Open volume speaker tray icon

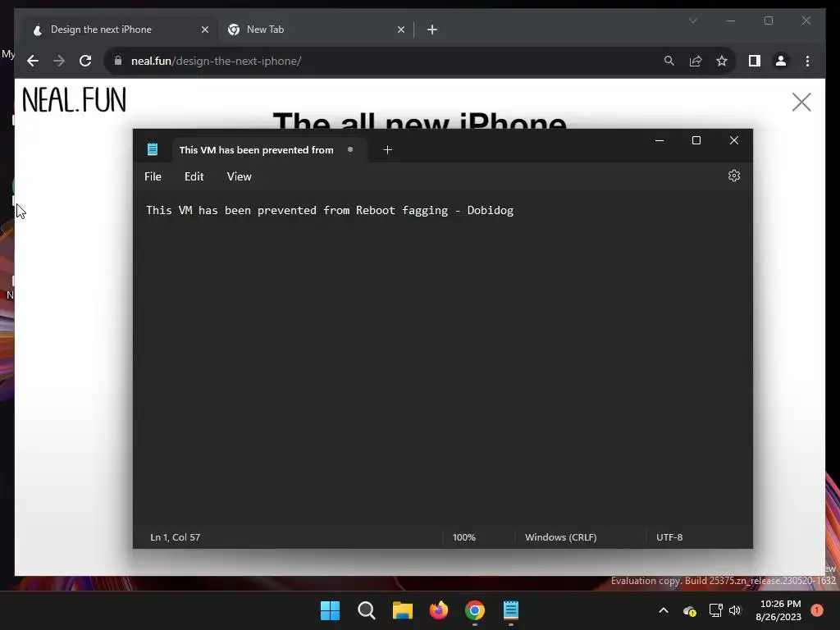pyautogui.click(x=735, y=610)
